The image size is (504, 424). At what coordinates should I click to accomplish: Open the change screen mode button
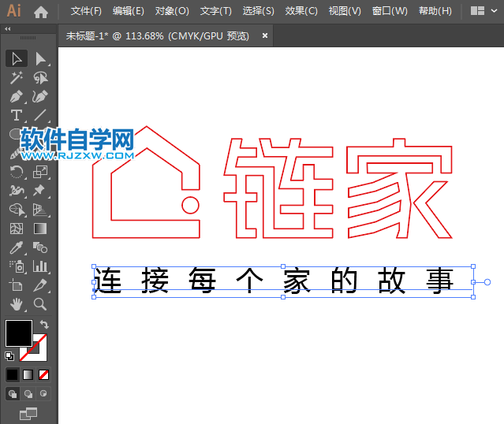(28, 414)
